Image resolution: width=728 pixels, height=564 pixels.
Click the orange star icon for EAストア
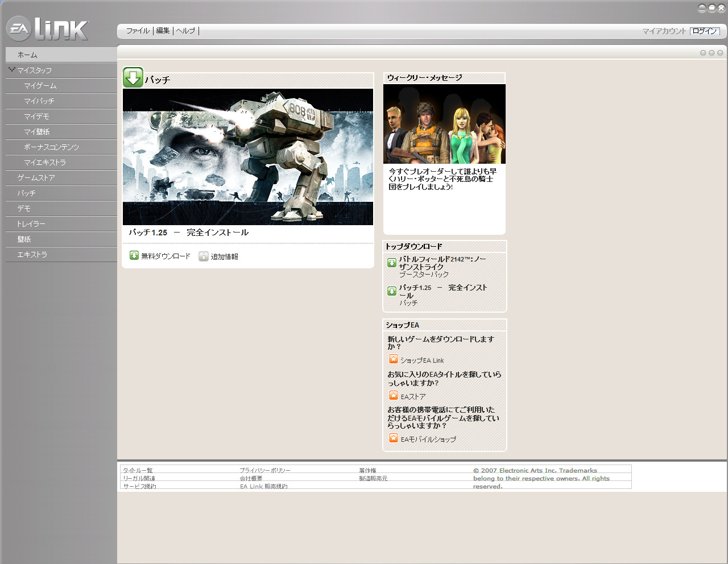click(x=394, y=396)
